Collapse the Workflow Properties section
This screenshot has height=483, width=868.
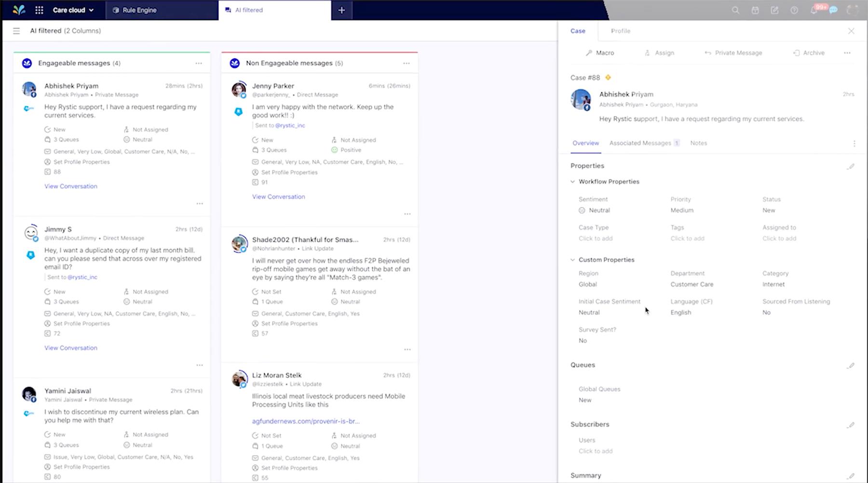pyautogui.click(x=572, y=181)
